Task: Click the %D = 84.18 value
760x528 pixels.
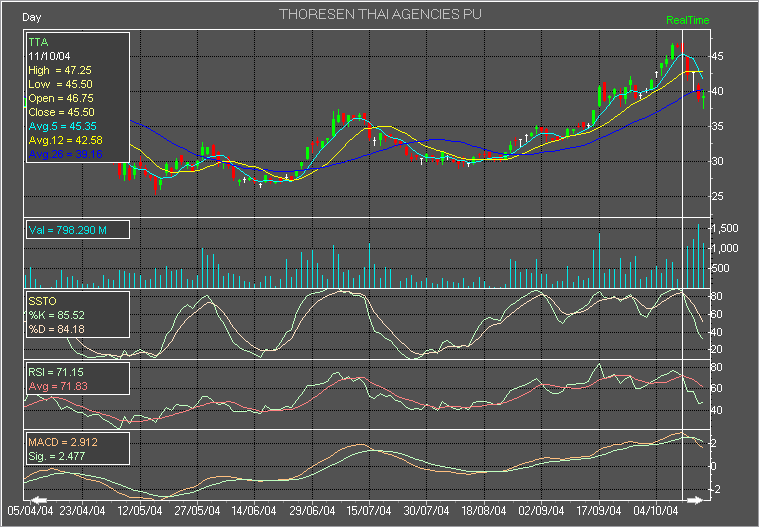Action: point(56,329)
